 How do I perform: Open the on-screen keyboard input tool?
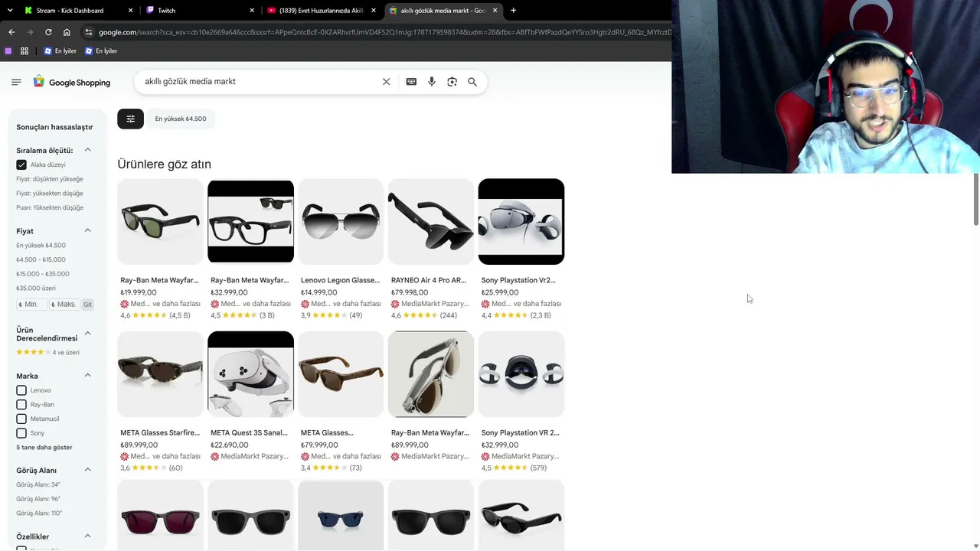(x=411, y=82)
